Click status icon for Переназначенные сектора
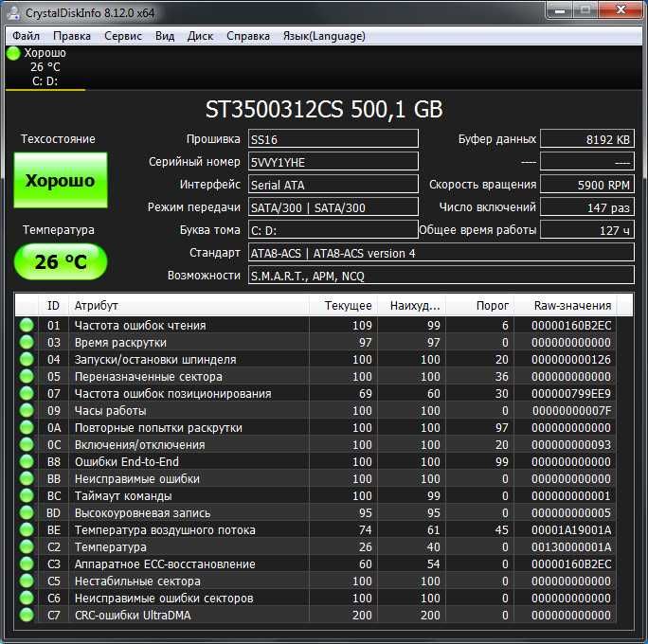 pyautogui.click(x=27, y=376)
